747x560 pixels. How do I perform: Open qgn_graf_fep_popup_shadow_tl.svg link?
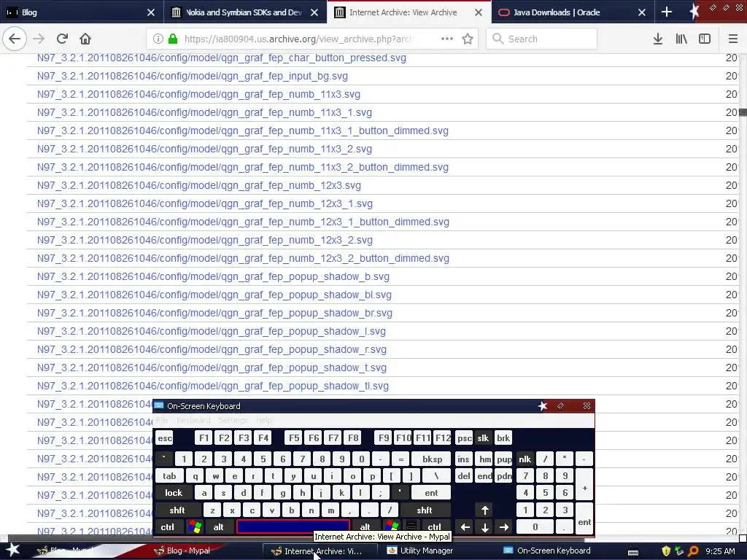tap(213, 386)
